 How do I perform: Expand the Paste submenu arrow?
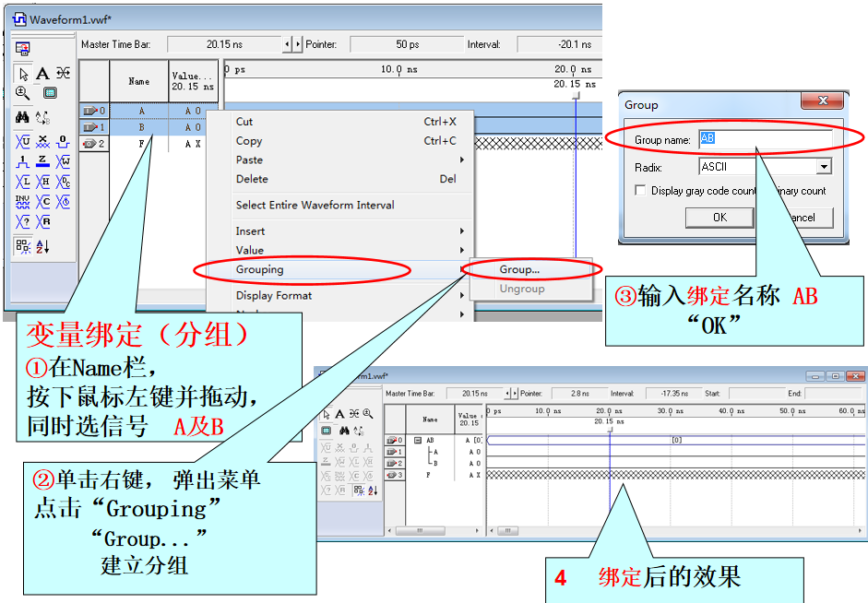pos(462,160)
